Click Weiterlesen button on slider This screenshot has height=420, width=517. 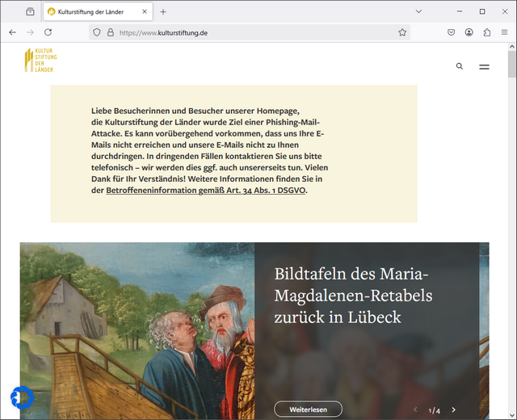(x=308, y=409)
